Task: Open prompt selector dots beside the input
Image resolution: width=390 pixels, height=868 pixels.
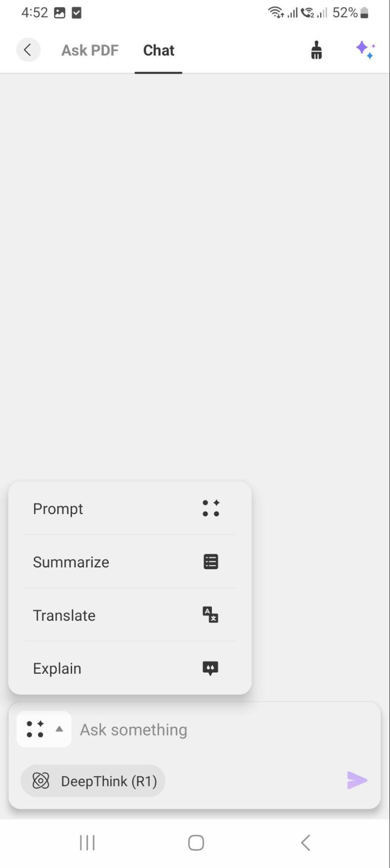Action: (x=35, y=729)
